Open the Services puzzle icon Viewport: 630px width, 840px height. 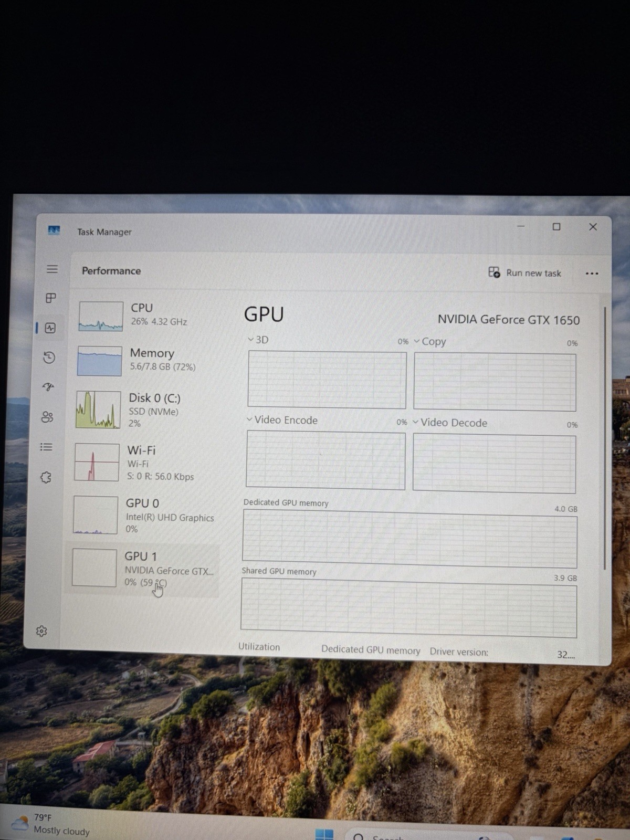(46, 477)
